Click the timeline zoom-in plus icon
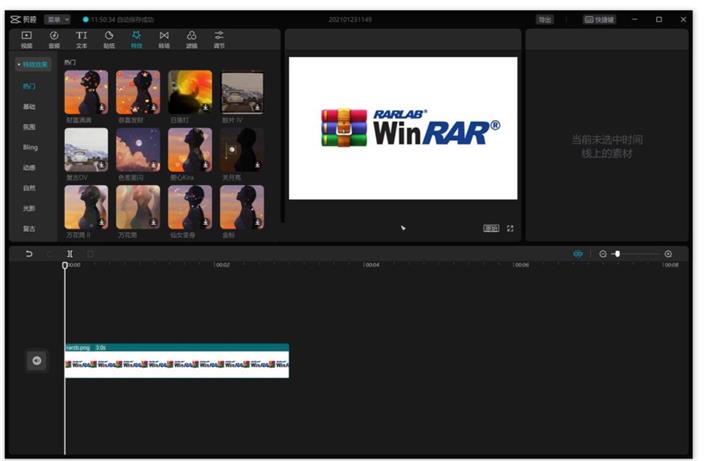The image size is (728, 461). pyautogui.click(x=668, y=253)
